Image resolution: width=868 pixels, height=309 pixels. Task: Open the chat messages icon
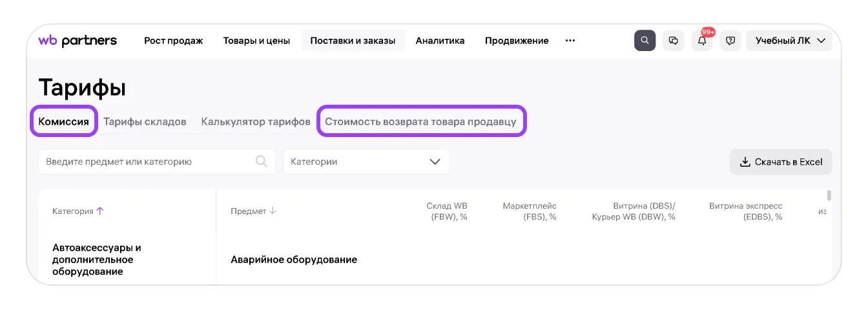(674, 41)
